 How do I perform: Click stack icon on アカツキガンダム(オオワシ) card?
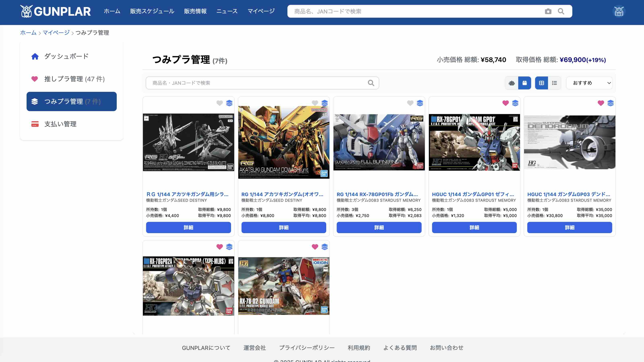point(324,103)
